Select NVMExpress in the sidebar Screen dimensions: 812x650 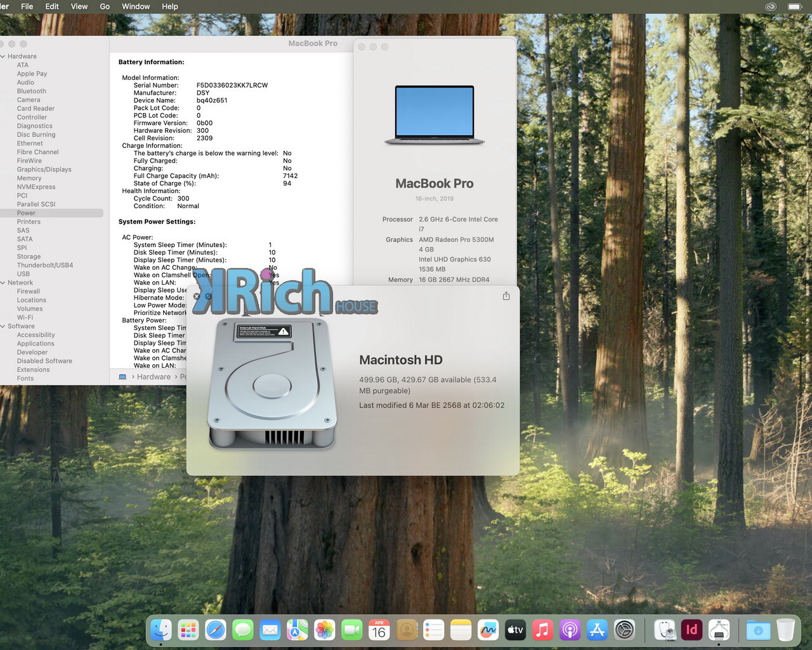[36, 187]
